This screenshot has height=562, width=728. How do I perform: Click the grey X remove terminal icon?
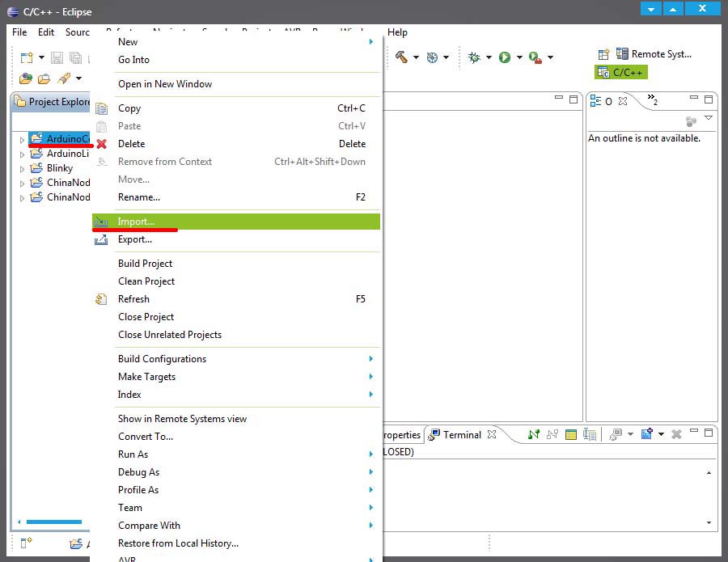coord(677,434)
